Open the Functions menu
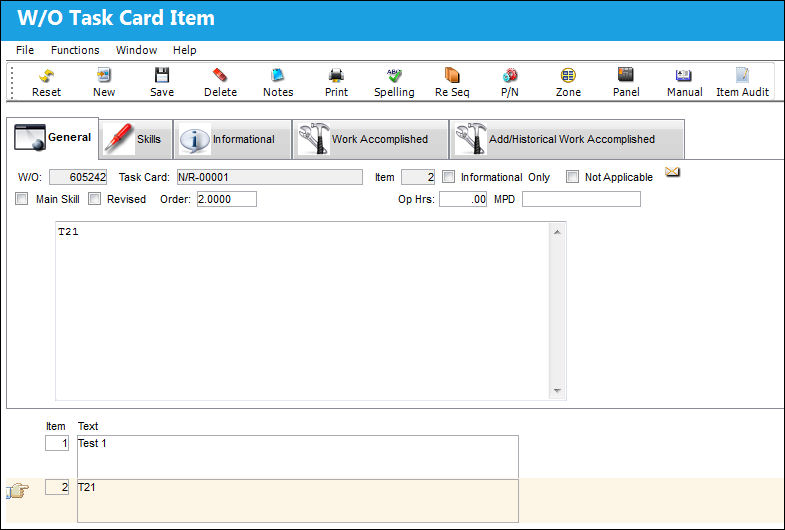Viewport: 785px width, 530px height. [75, 50]
